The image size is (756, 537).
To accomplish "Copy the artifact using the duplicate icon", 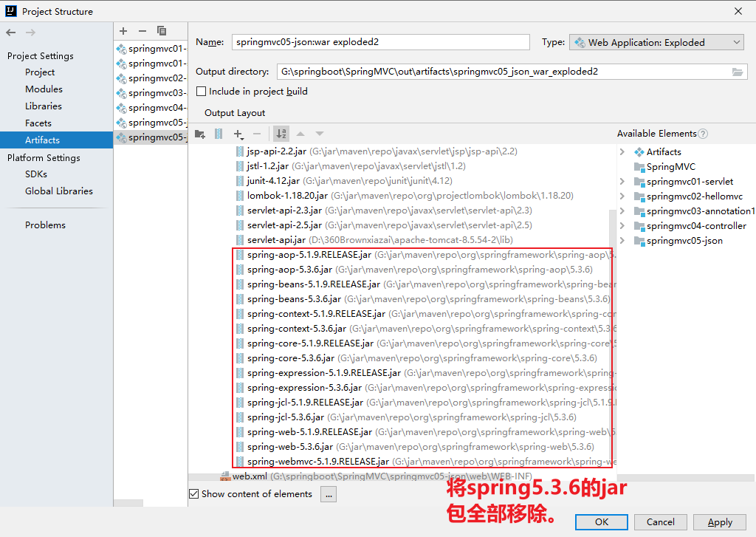I will pyautogui.click(x=162, y=30).
